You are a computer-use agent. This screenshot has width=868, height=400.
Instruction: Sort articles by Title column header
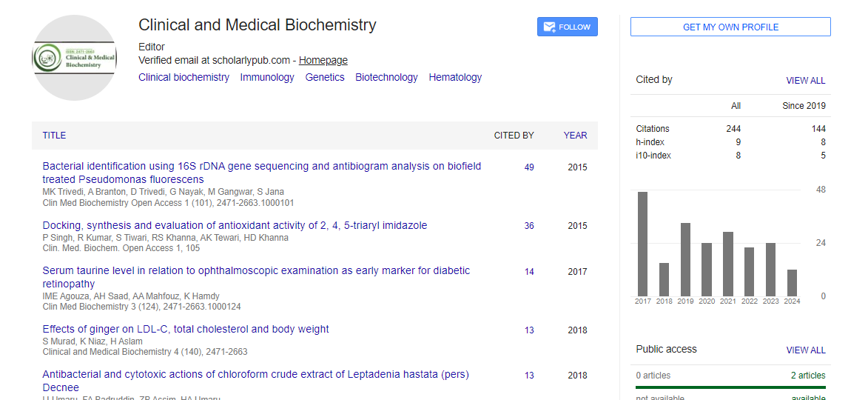54,135
